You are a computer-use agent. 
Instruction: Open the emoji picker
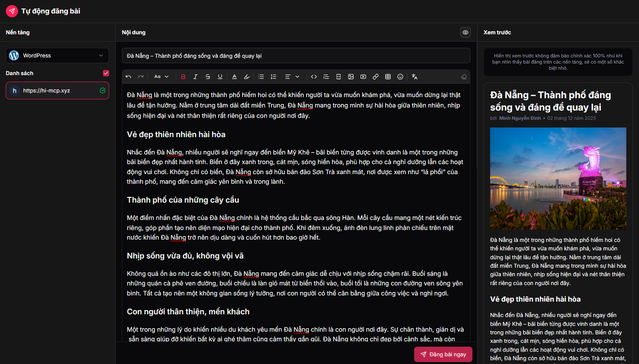[400, 77]
